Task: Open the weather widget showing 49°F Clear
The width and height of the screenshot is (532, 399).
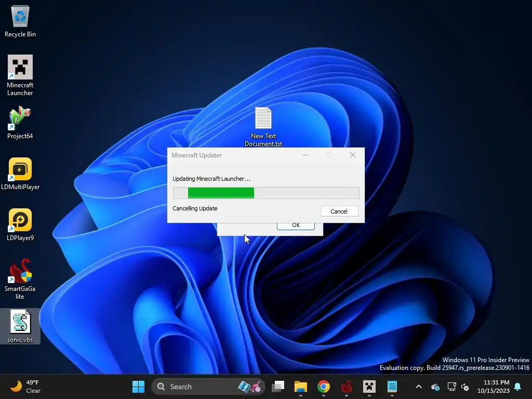Action: pos(25,387)
